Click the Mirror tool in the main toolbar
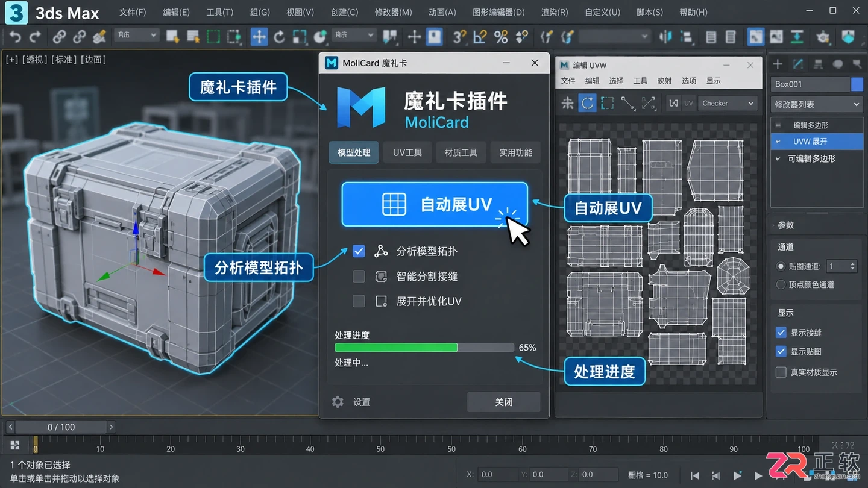868x488 pixels. point(665,37)
